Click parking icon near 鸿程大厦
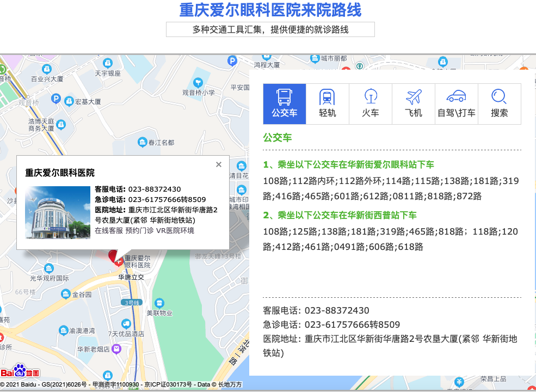 [232, 61]
